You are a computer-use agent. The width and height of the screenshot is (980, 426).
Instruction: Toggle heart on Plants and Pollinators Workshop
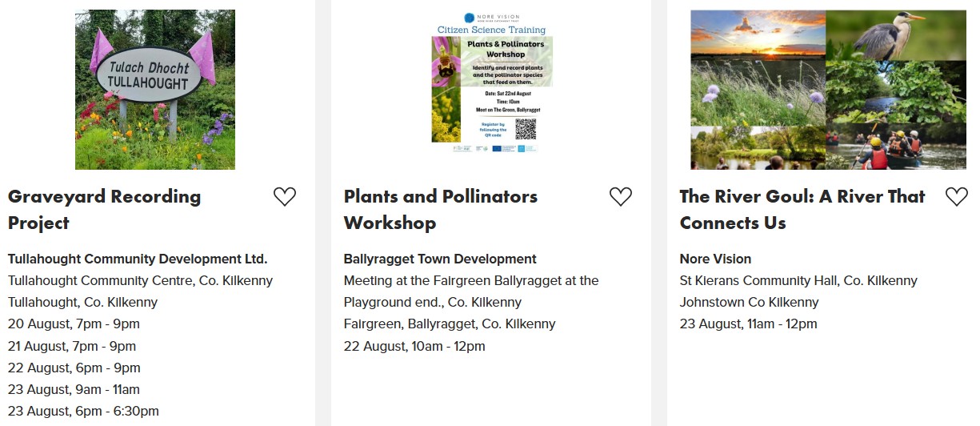621,197
